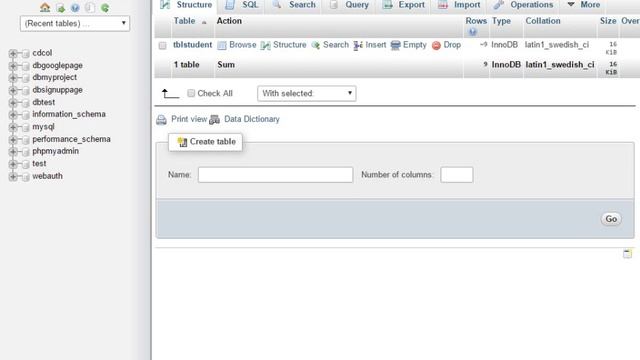Expand the information_schema tree node
Image resolution: width=640 pixels, height=360 pixels.
click(x=13, y=115)
